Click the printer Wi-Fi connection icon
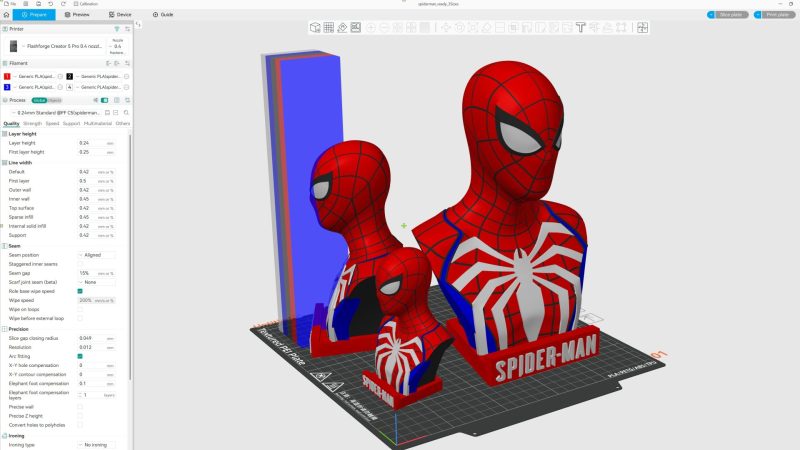 (x=117, y=29)
